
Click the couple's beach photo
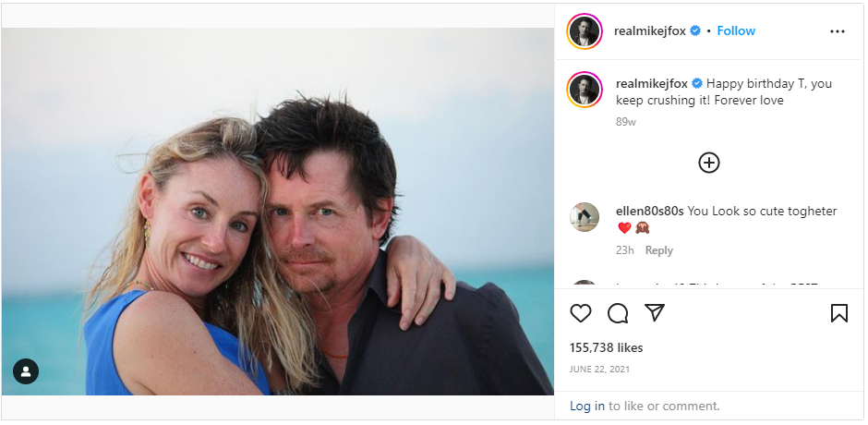(x=277, y=212)
